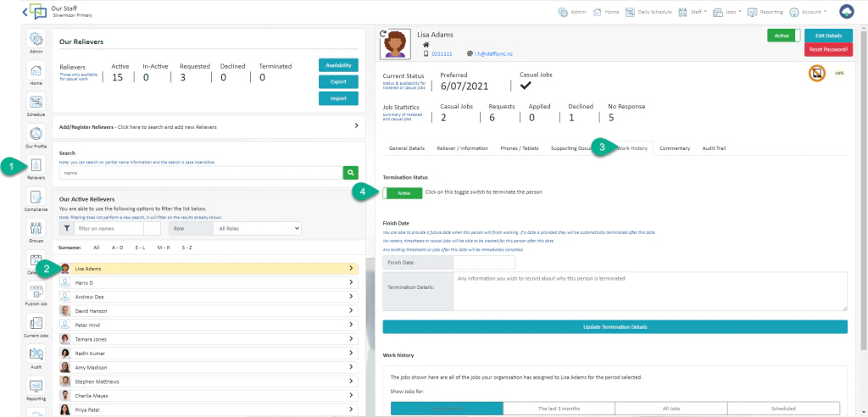Click the phone number link 0211111

click(x=442, y=53)
